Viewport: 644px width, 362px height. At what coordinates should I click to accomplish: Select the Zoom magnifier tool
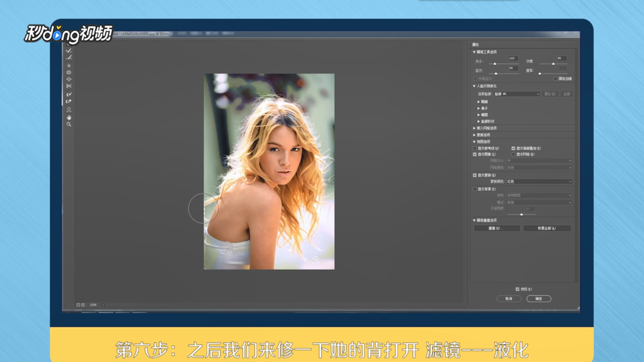pyautogui.click(x=69, y=124)
